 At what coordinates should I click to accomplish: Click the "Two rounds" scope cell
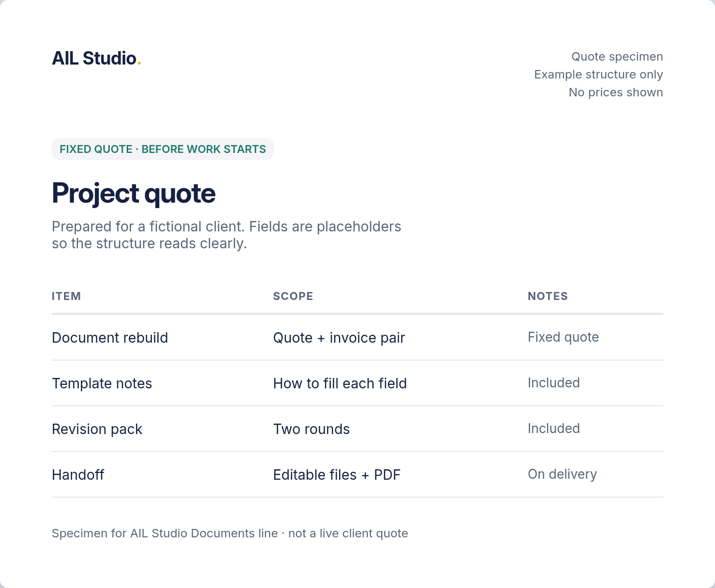[x=311, y=429]
